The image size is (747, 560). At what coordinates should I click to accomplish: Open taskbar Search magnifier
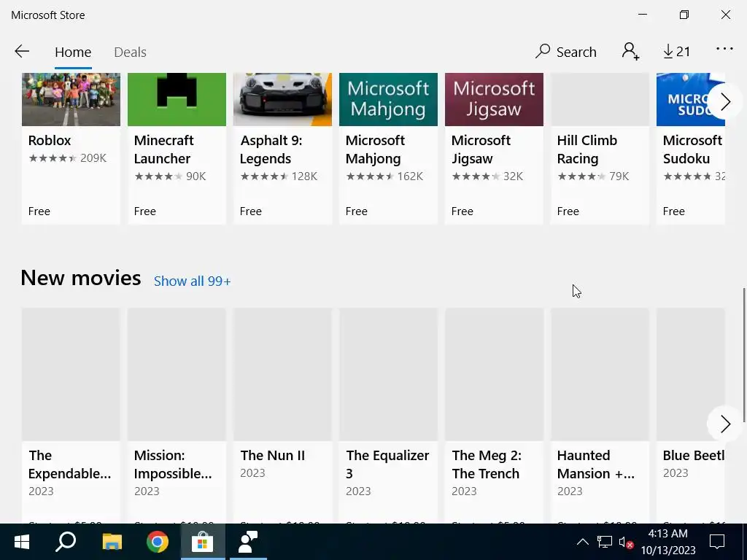(x=66, y=542)
